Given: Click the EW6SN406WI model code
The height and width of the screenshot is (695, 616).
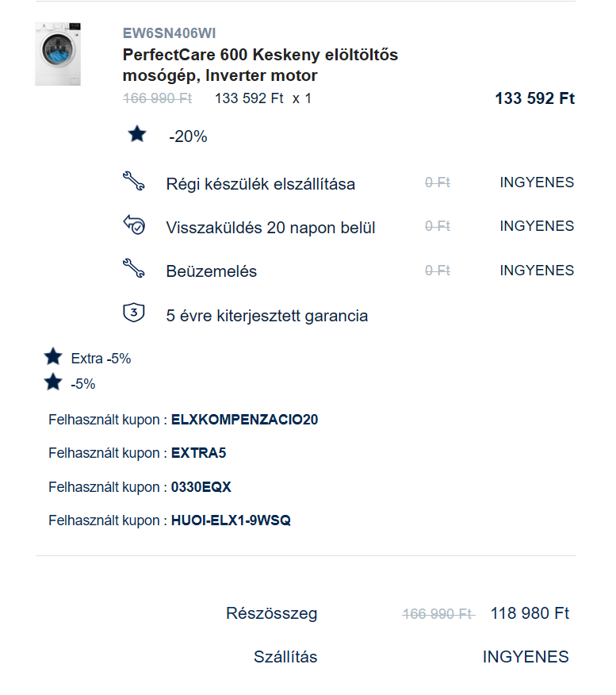Looking at the screenshot, I should 169,33.
